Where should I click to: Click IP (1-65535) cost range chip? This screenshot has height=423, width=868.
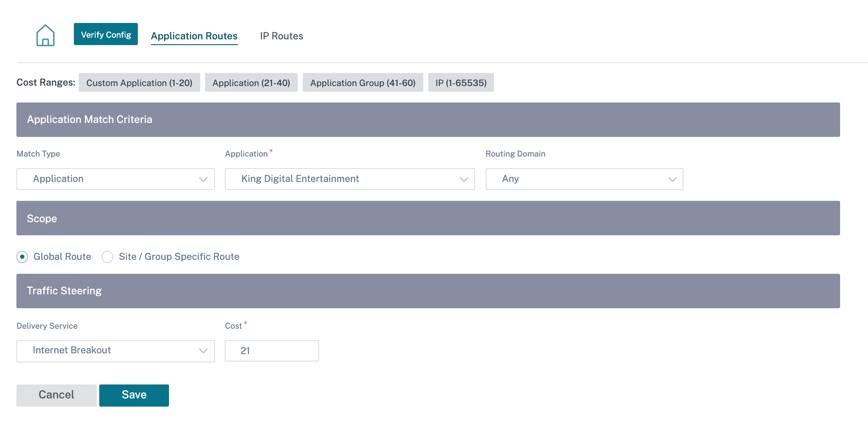[x=461, y=82]
